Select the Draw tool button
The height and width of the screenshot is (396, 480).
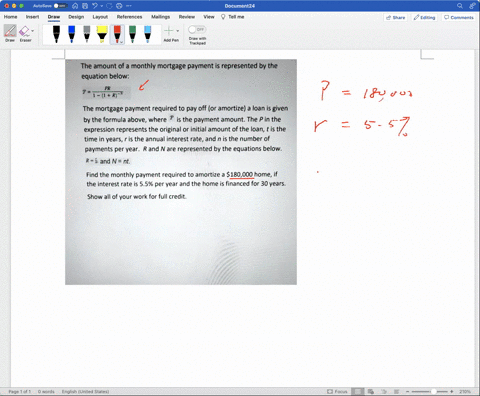click(10, 33)
